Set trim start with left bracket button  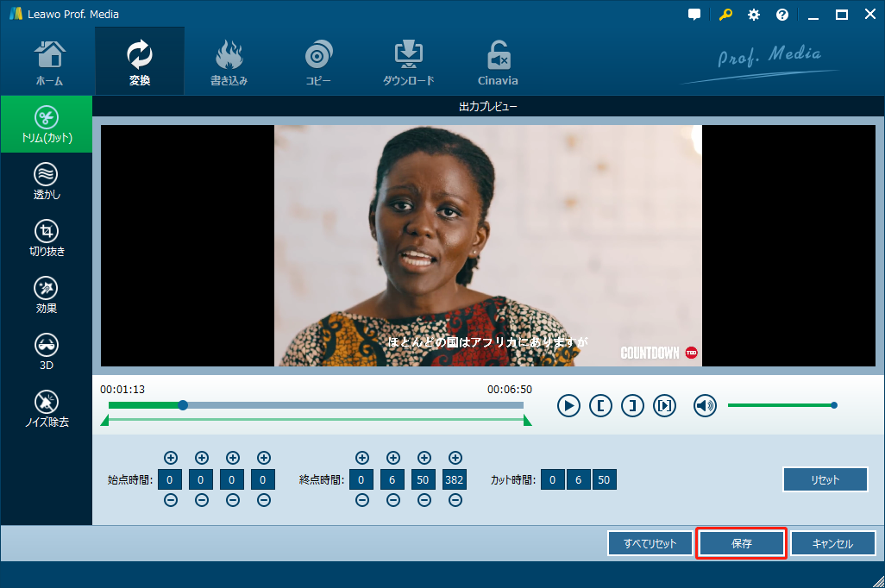coord(600,405)
